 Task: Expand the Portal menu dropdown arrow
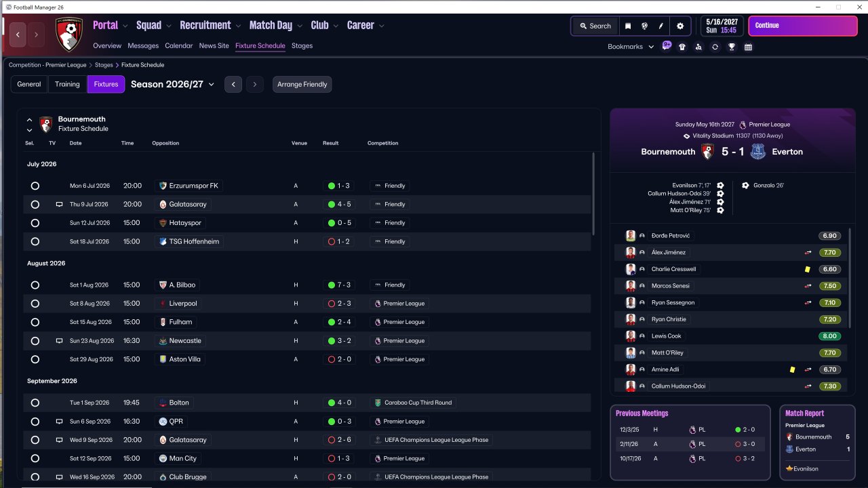coord(125,26)
